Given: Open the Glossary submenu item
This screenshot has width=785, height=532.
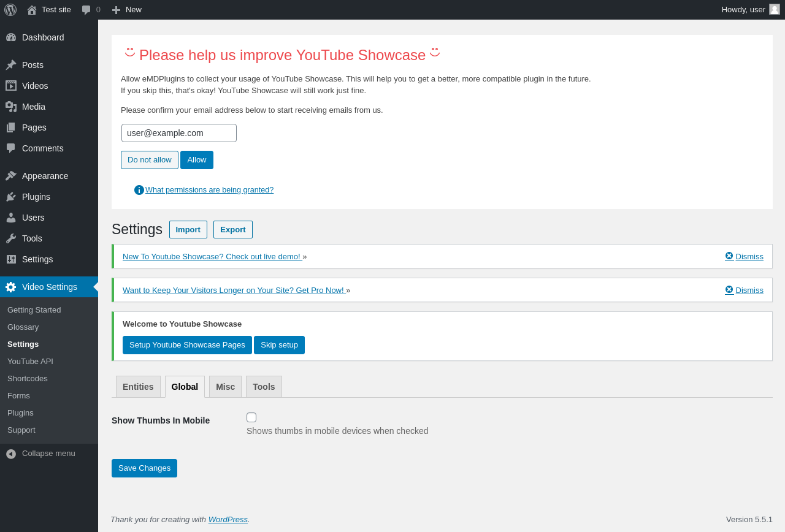Looking at the screenshot, I should point(23,327).
